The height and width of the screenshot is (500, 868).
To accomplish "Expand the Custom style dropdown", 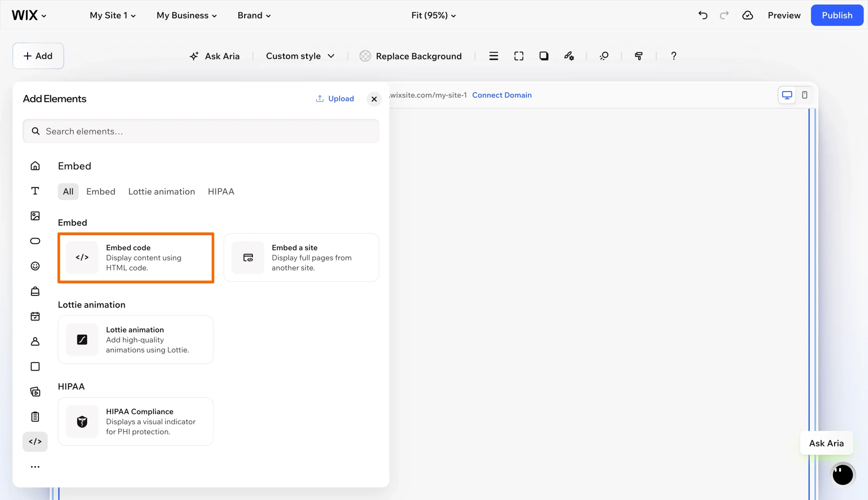I will pos(300,56).
